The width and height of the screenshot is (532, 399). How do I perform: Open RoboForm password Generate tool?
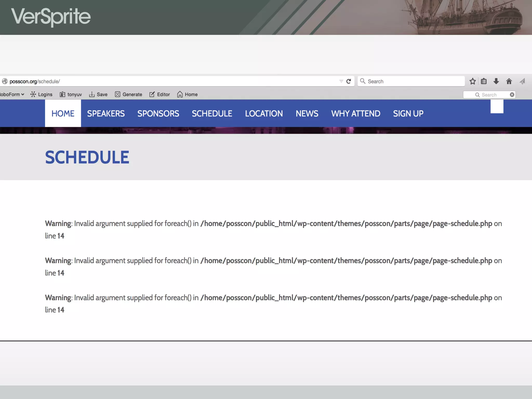tap(129, 95)
